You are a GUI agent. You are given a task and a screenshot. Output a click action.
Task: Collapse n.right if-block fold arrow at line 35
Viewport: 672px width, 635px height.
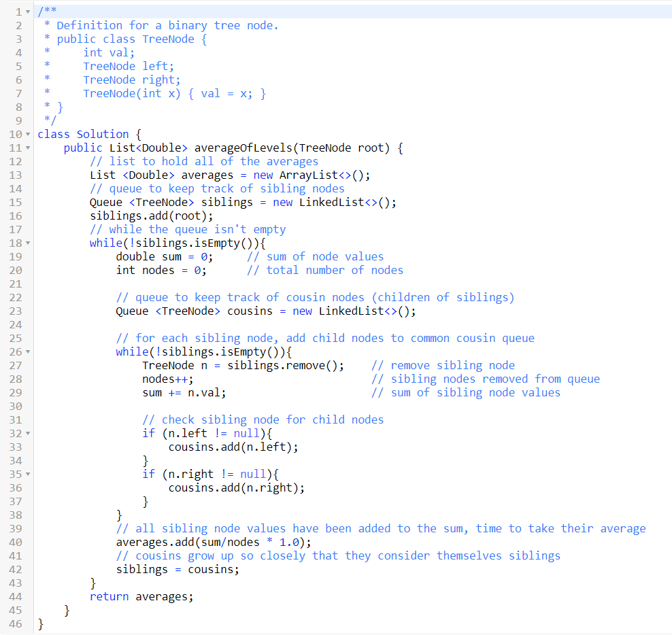tap(28, 474)
